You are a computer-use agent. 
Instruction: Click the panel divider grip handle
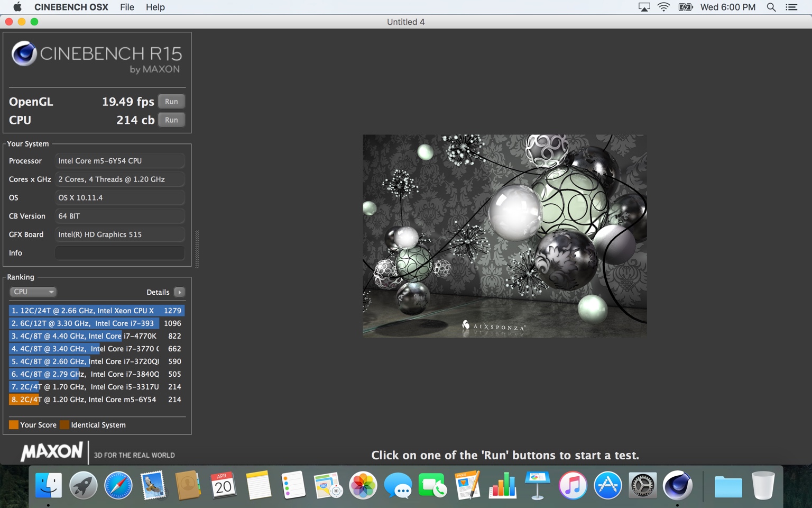197,249
